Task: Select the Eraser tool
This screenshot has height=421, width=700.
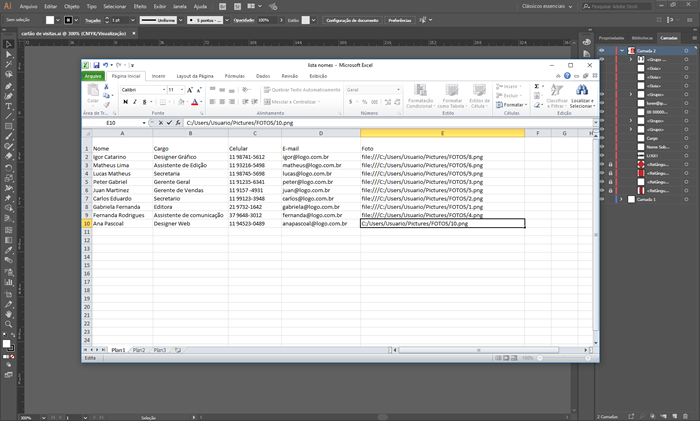Action: (x=8, y=156)
